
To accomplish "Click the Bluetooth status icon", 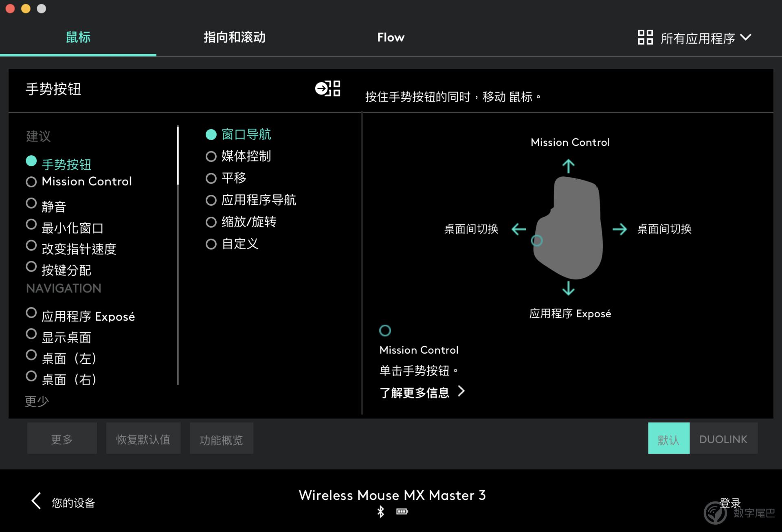I will point(380,512).
